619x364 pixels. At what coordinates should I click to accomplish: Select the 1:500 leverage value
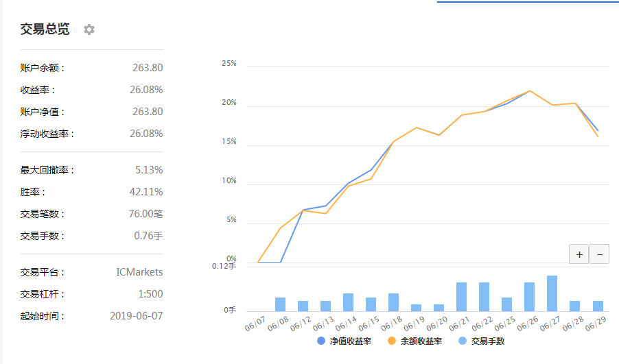150,294
